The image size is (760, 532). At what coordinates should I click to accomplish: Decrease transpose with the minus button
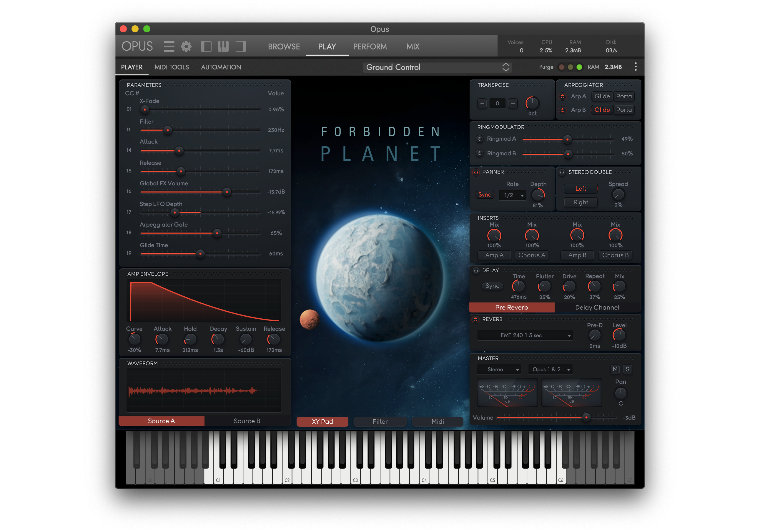pyautogui.click(x=482, y=103)
